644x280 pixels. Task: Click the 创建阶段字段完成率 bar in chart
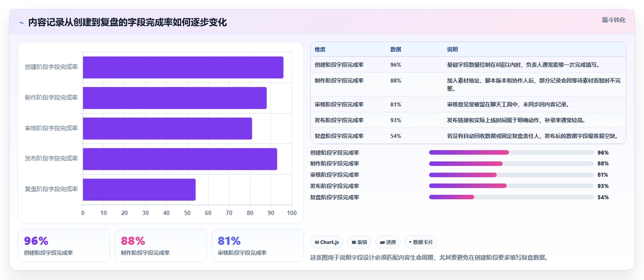(x=183, y=67)
